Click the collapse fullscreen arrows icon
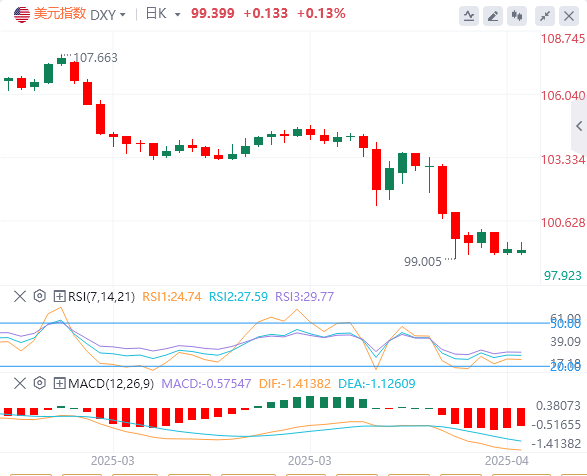Viewport: 587px width, 476px height. coord(545,16)
